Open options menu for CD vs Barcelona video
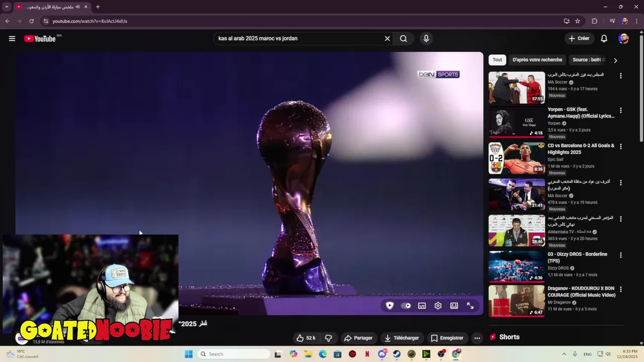Image resolution: width=644 pixels, height=362 pixels. (620, 146)
